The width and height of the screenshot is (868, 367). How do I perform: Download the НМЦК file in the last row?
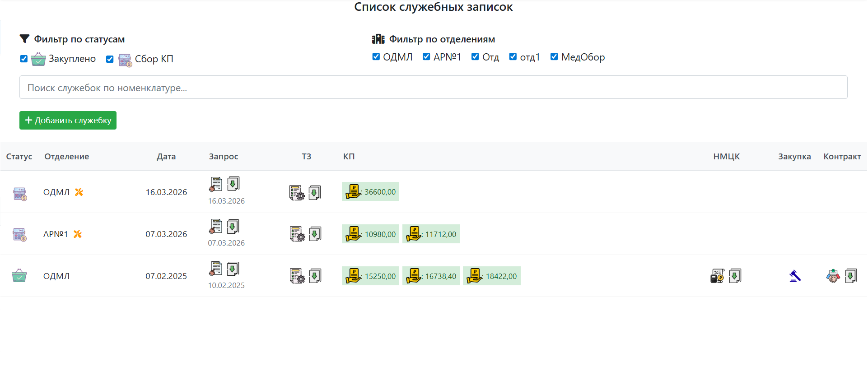click(x=735, y=276)
